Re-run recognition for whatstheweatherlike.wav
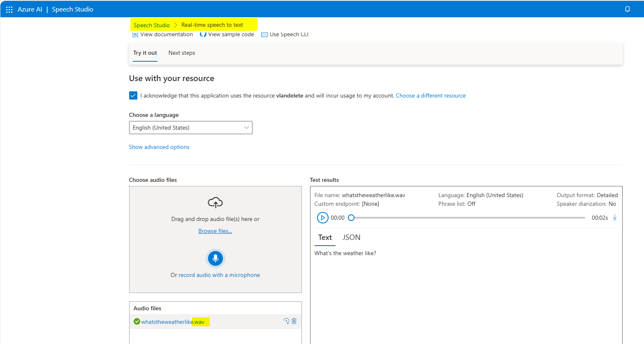This screenshot has height=344, width=644. (x=286, y=321)
